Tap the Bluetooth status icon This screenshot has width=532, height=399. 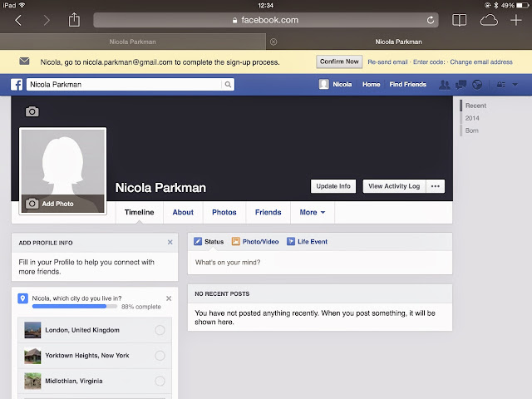click(x=495, y=5)
